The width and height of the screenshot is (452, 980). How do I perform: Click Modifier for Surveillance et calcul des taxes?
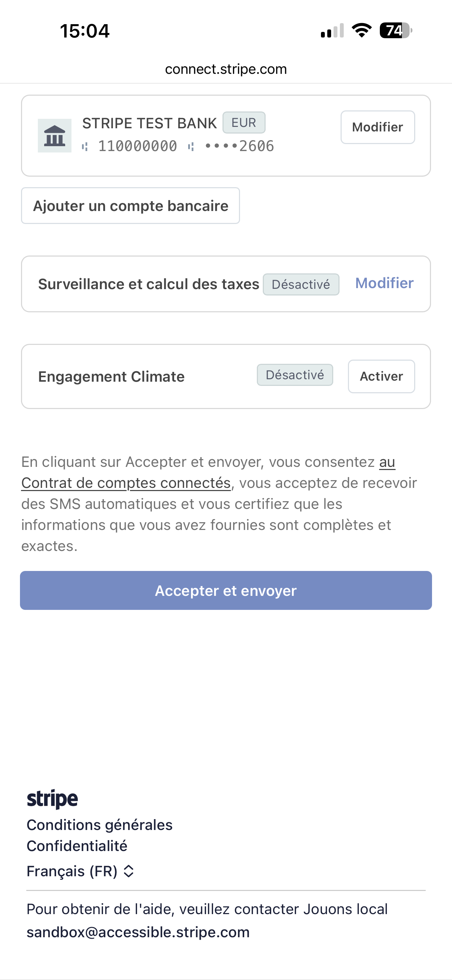[384, 283]
